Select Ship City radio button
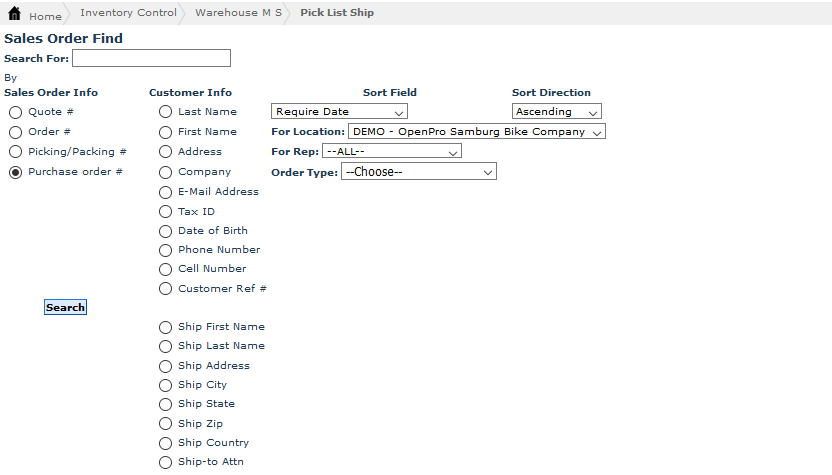Image resolution: width=832 pixels, height=475 pixels. coord(166,385)
